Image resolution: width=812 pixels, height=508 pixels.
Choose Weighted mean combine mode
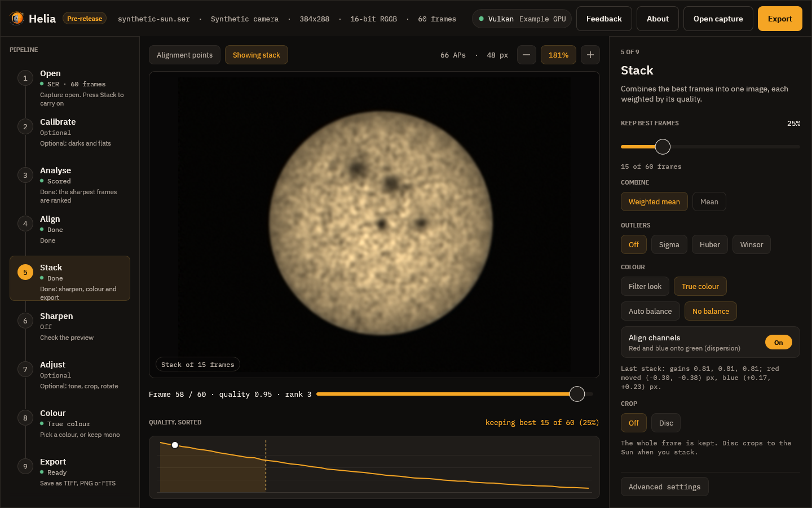click(x=654, y=202)
